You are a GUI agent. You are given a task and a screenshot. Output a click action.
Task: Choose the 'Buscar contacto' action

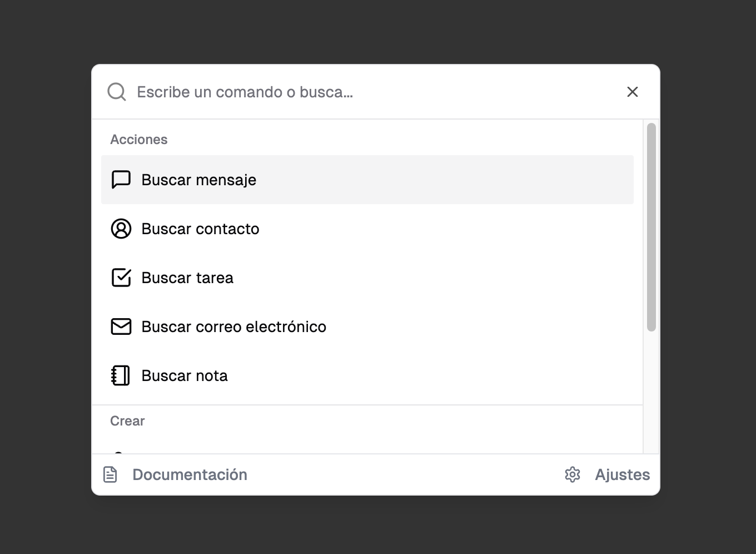367,229
